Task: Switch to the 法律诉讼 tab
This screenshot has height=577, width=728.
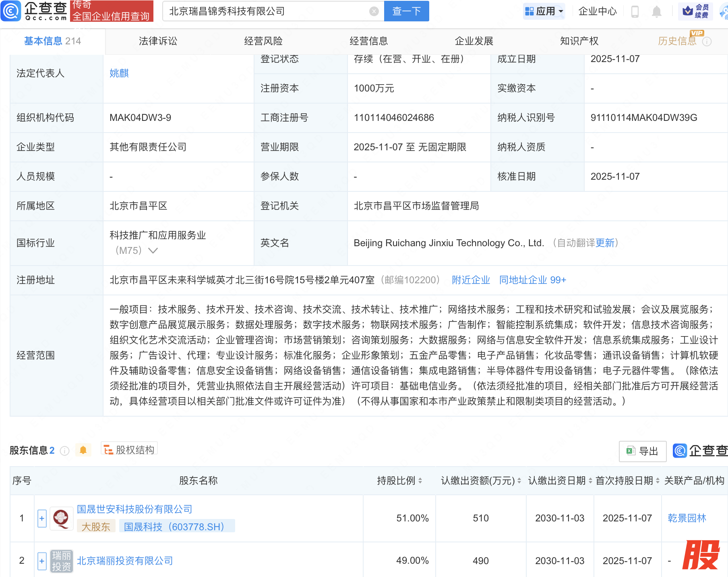Action: click(x=158, y=41)
